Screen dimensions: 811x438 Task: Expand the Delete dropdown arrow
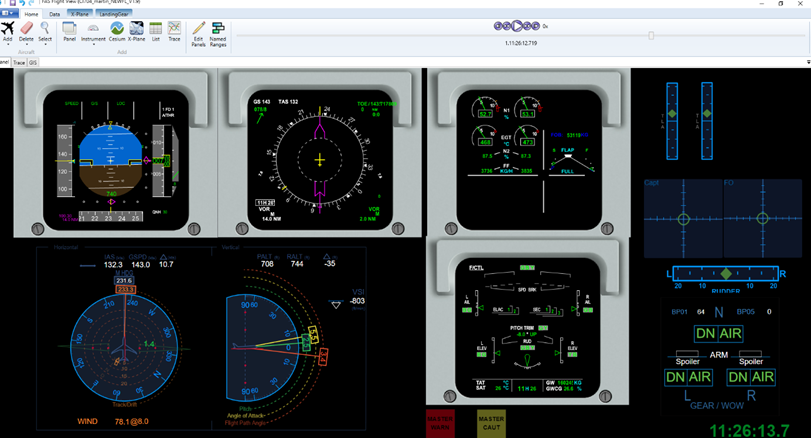click(26, 44)
